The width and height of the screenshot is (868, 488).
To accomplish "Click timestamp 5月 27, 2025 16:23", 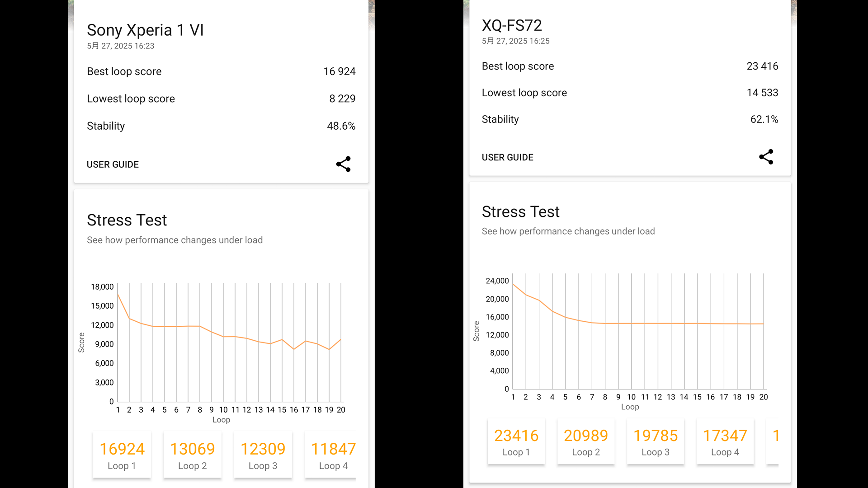I will [120, 46].
